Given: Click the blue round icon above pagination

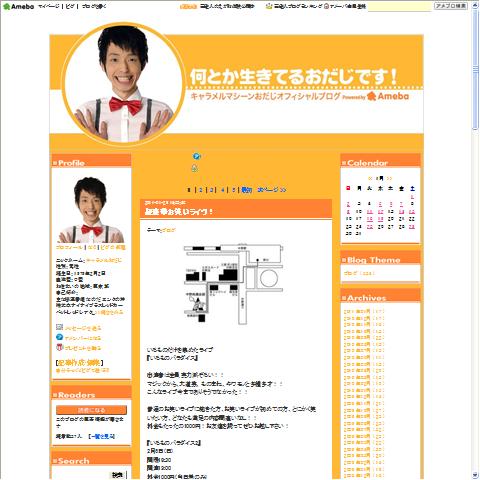Looking at the screenshot, I should 197,156.
